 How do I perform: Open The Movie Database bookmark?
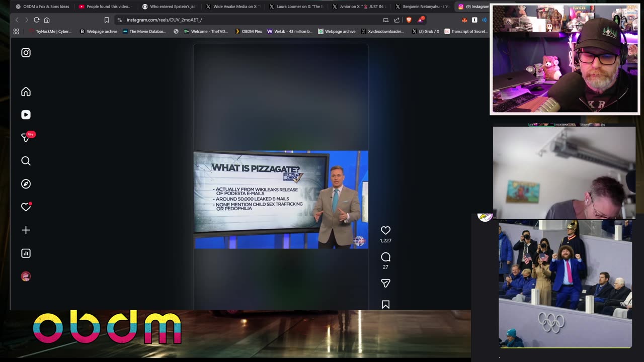145,31
